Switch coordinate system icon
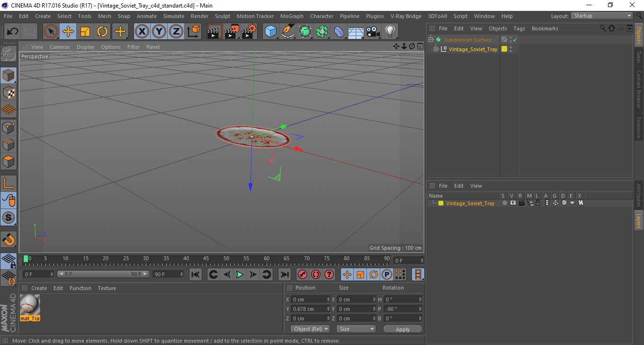The width and height of the screenshot is (644, 345). tap(193, 32)
